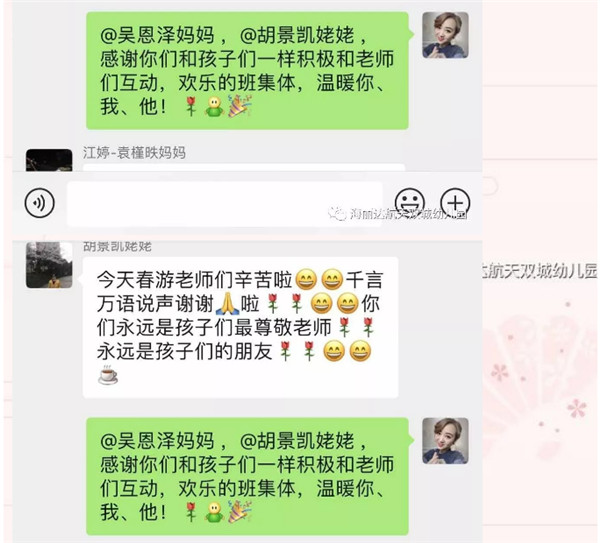Tap 江婷-袁槿昳妈妈's dark avatar
The width and height of the screenshot is (600, 543).
(x=49, y=160)
